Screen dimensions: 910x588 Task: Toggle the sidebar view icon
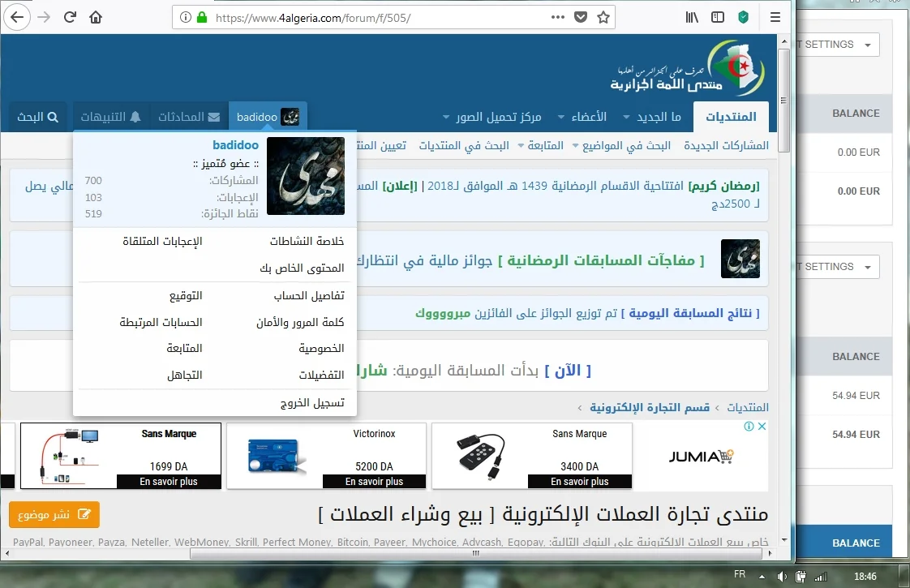(x=717, y=17)
